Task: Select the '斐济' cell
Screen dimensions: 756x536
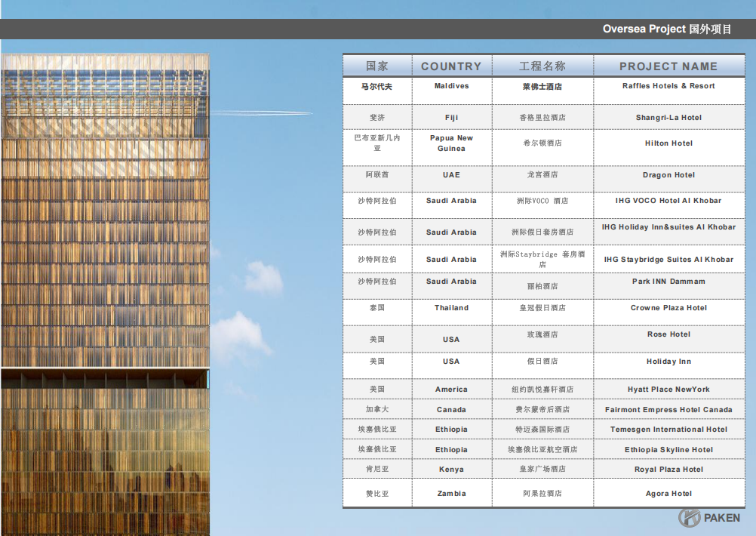Action: (377, 117)
